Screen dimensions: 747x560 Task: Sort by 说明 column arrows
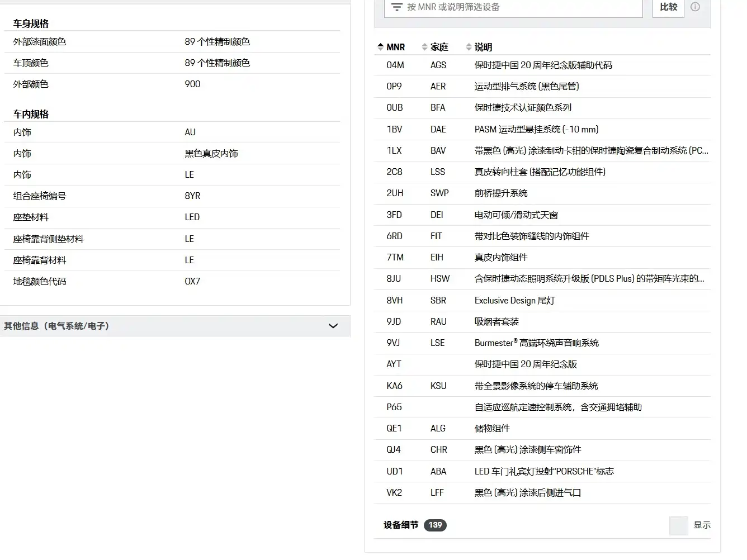469,47
